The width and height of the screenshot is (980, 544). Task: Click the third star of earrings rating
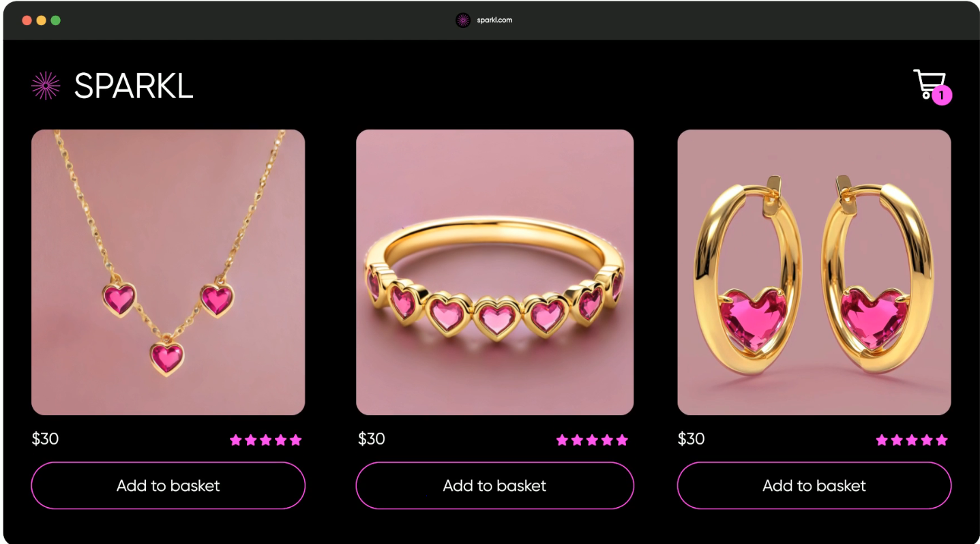coord(912,440)
